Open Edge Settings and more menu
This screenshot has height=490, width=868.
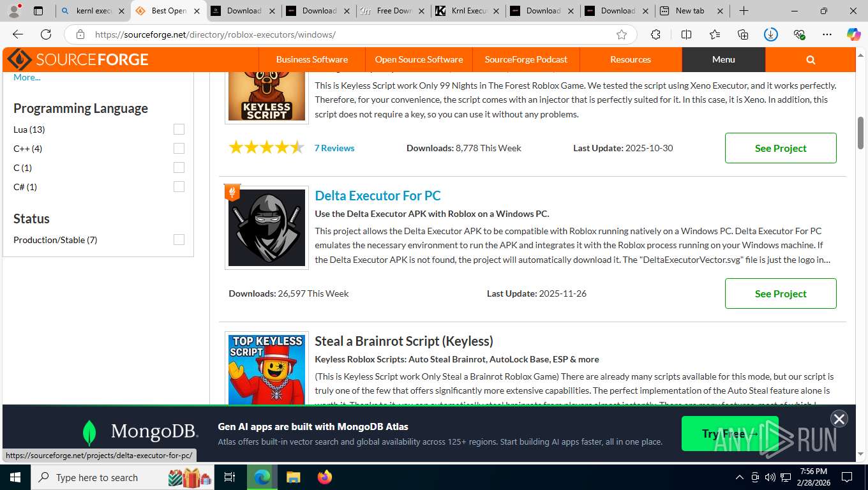click(827, 34)
